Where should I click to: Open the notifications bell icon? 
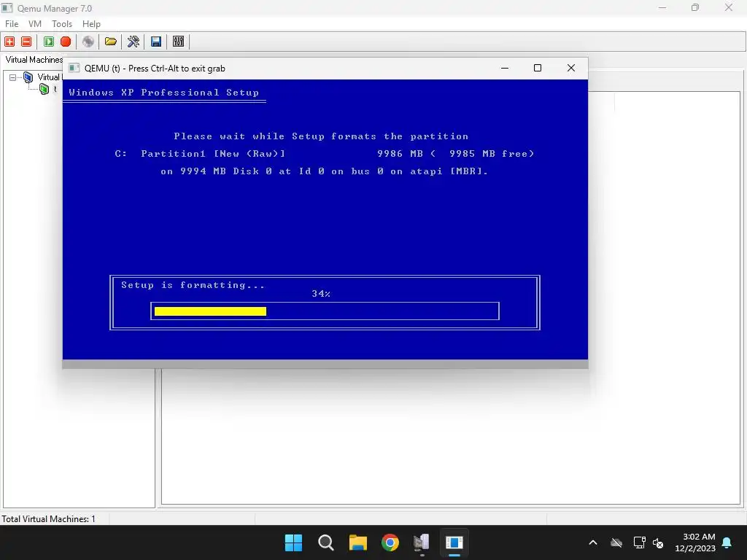pos(727,542)
